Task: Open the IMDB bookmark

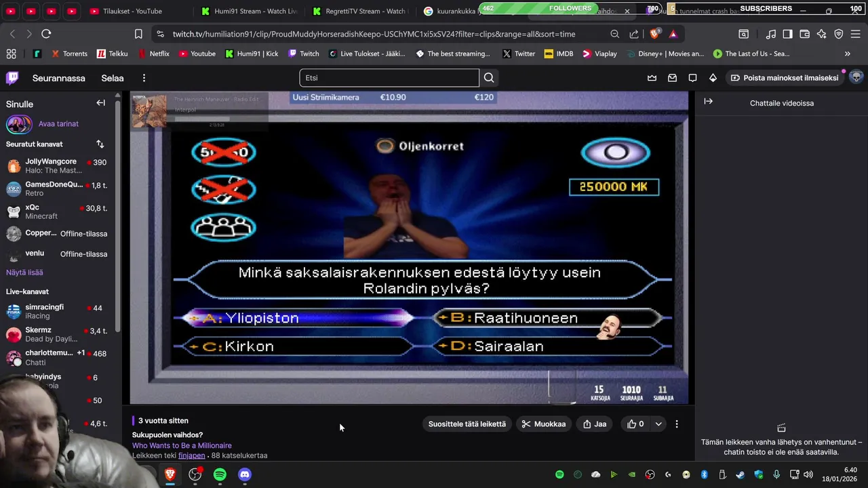Action: (559, 54)
